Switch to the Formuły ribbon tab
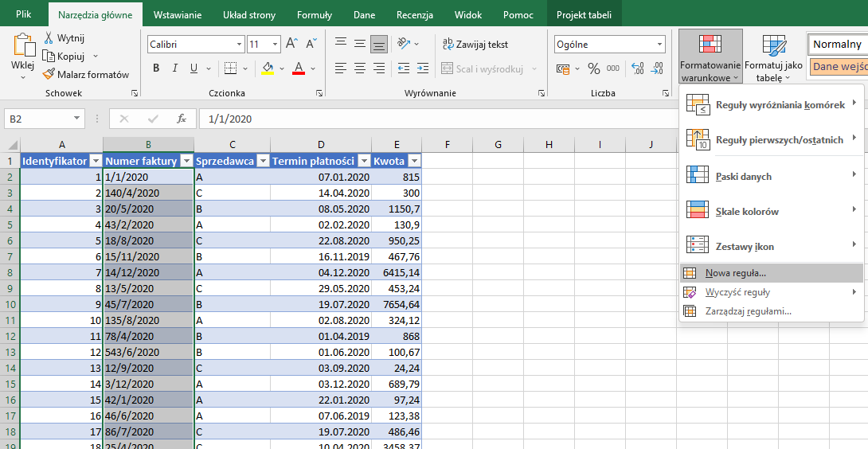 pyautogui.click(x=314, y=15)
